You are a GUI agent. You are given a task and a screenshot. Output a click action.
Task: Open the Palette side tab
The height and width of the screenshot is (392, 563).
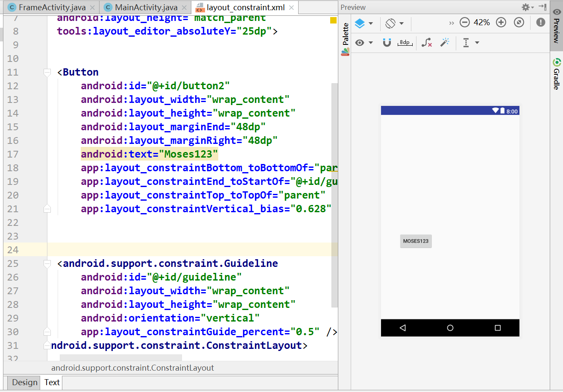(x=346, y=39)
